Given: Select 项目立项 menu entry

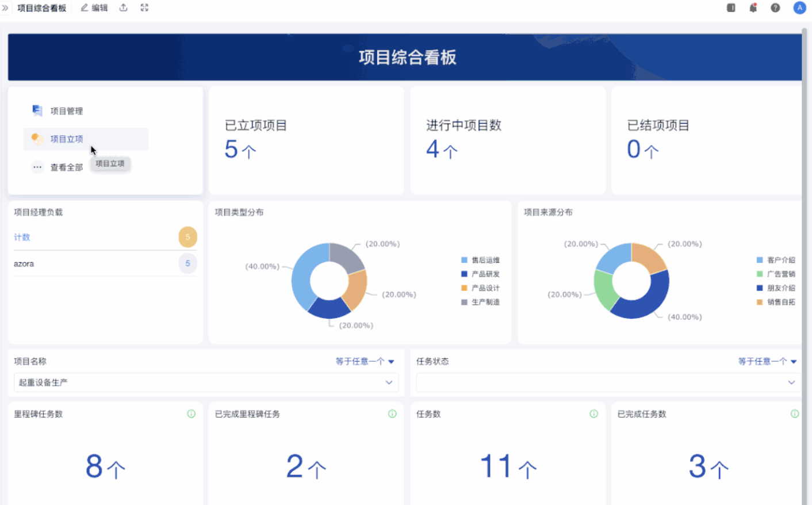Looking at the screenshot, I should click(x=66, y=139).
